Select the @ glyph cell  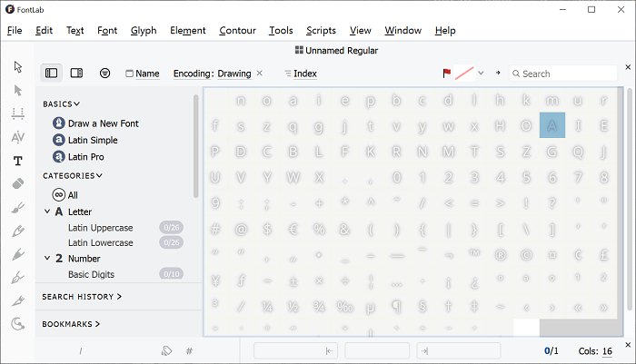pyautogui.click(x=241, y=230)
